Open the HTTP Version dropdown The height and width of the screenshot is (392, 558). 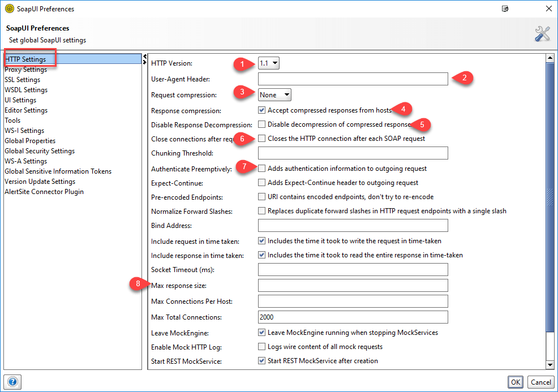269,63
